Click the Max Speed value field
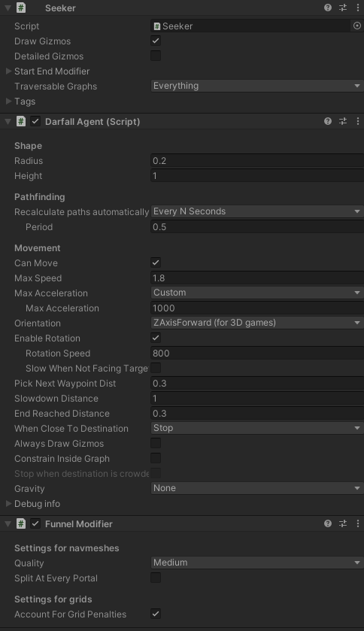This screenshot has width=364, height=631. (x=257, y=278)
